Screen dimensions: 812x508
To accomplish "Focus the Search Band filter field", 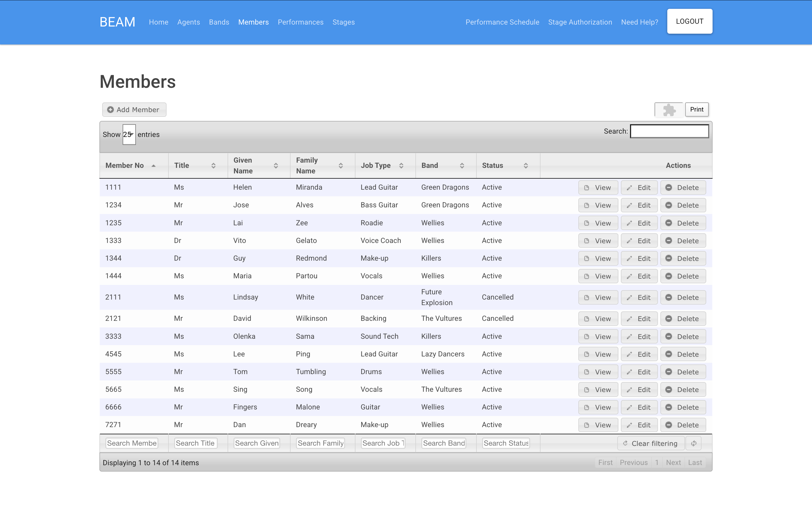I will click(x=444, y=443).
